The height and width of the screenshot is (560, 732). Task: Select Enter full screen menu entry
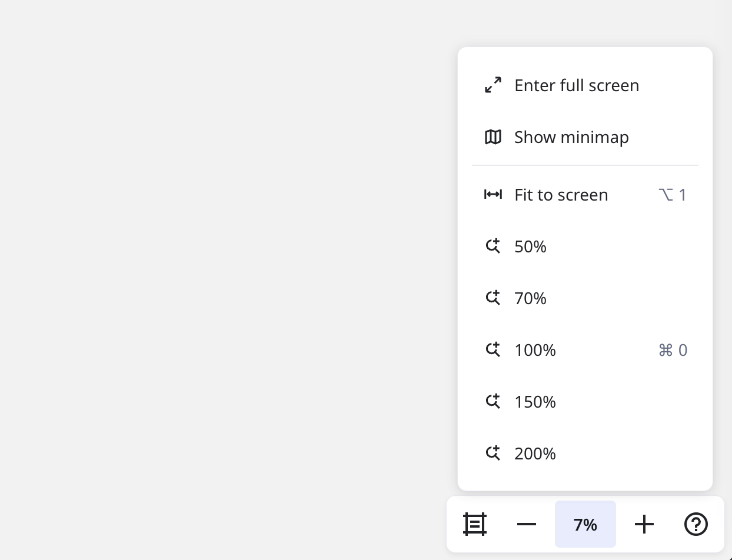click(577, 85)
